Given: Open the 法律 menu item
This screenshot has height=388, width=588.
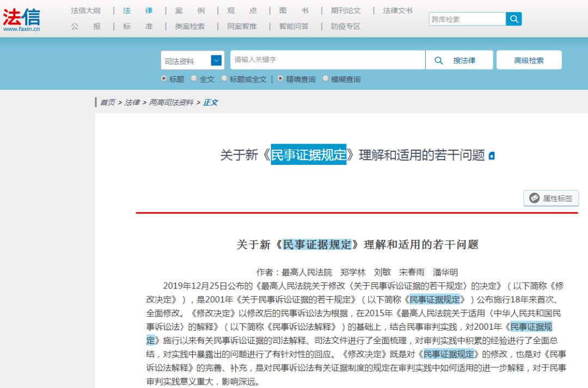Looking at the screenshot, I should click(x=138, y=10).
